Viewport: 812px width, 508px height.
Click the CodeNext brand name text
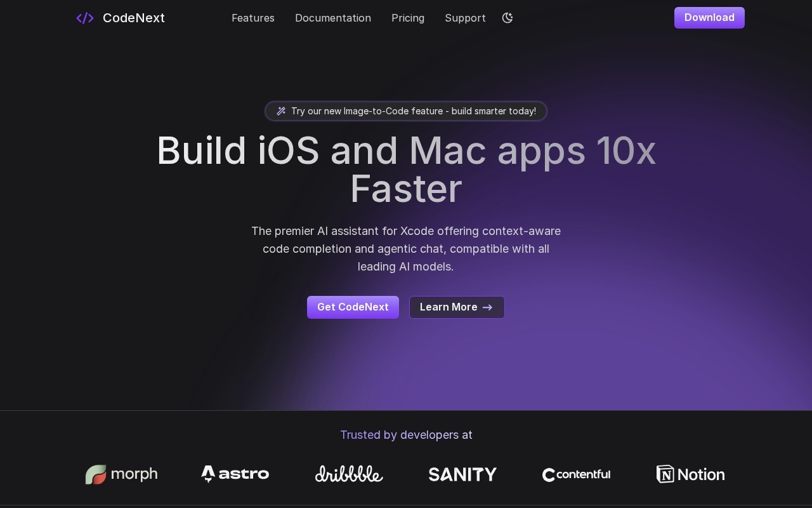click(x=134, y=18)
